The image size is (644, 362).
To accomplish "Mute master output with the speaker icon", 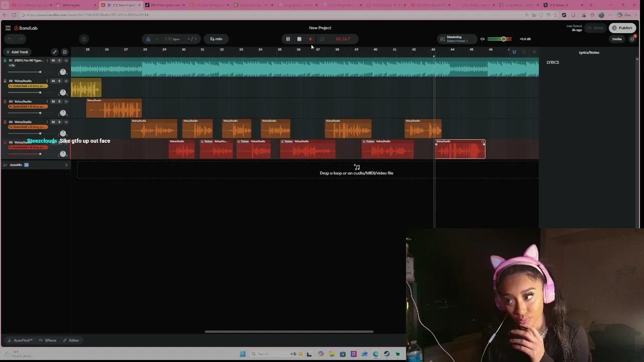I will point(482,39).
